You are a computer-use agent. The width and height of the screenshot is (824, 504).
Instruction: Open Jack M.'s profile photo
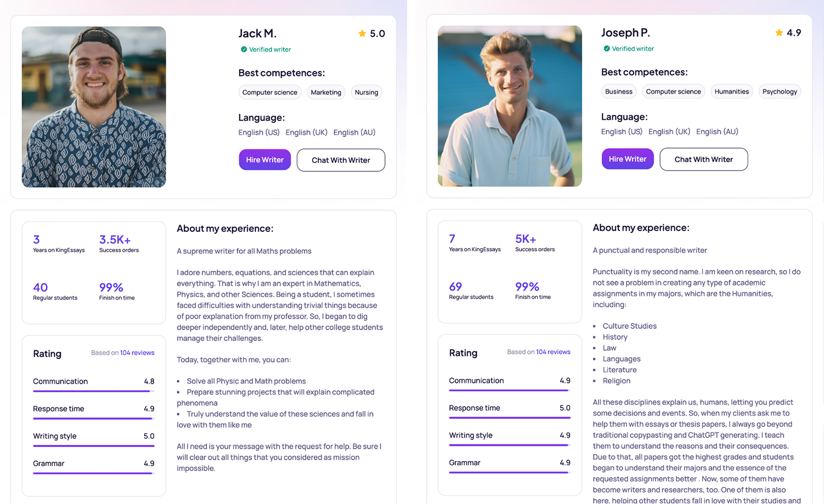pos(94,107)
